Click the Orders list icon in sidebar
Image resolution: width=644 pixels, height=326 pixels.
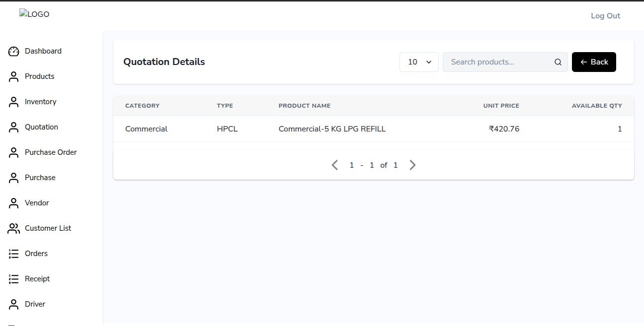13,254
